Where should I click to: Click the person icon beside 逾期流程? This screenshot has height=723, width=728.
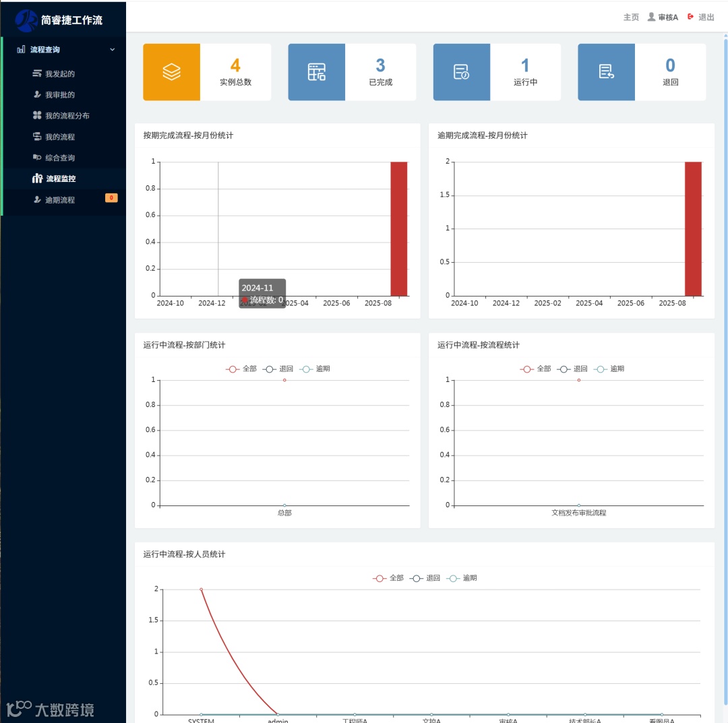37,199
